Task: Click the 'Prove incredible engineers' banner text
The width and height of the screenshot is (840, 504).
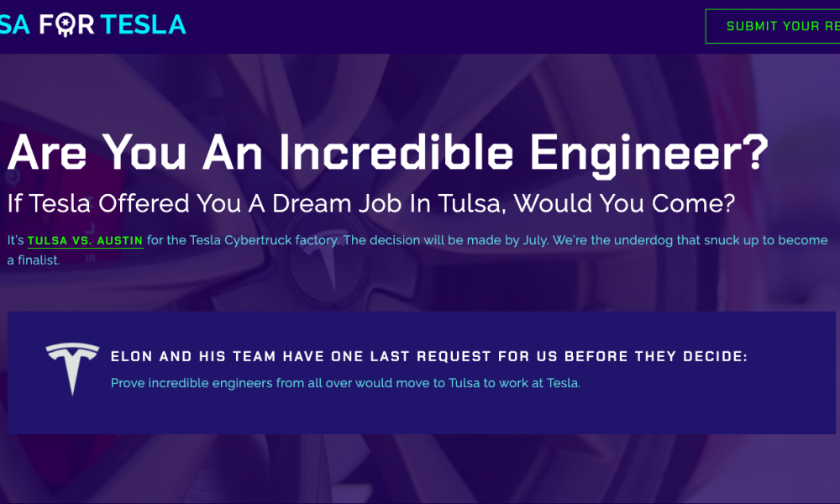Action: (x=345, y=383)
